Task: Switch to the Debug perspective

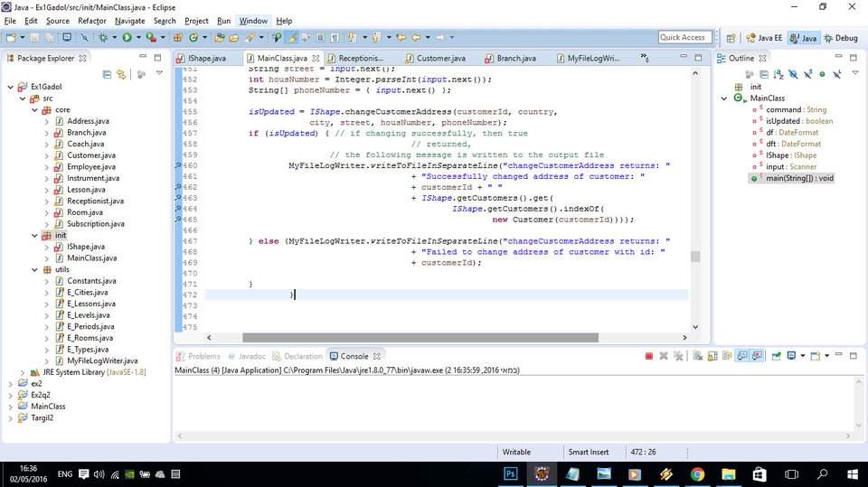Action: click(841, 38)
